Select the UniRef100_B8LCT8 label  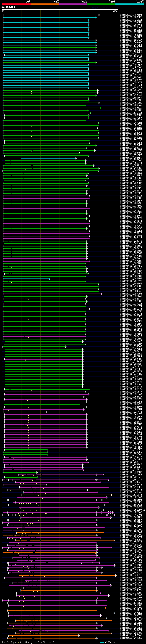(x=131, y=309)
